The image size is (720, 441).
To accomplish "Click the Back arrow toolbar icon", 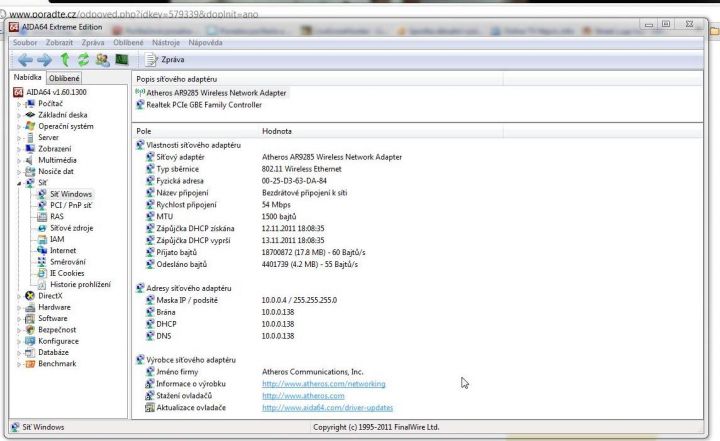I will (25, 60).
